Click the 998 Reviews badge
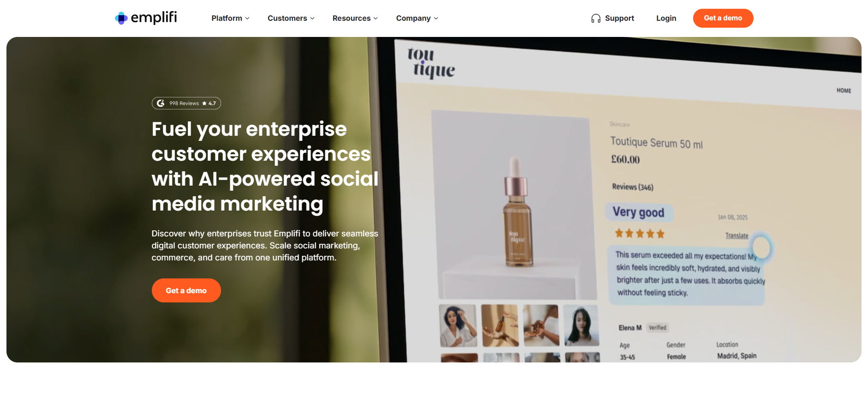868x398 pixels. click(186, 103)
